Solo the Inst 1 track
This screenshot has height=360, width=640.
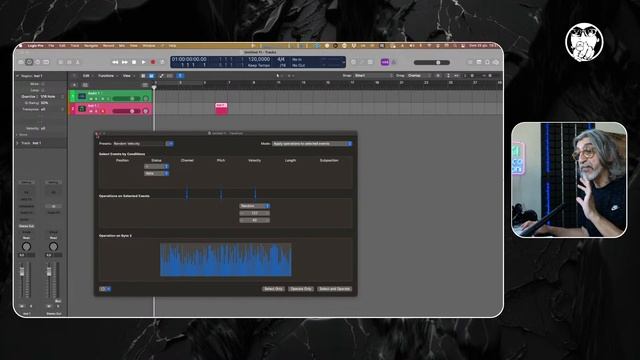(96, 111)
